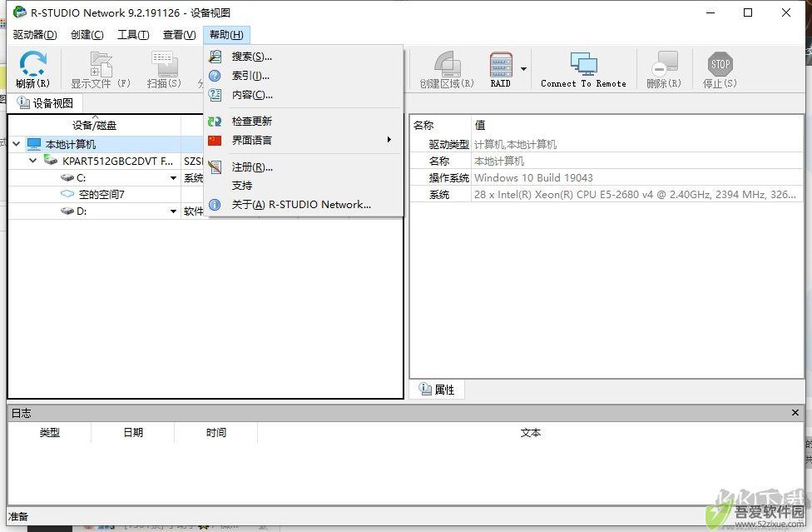
Task: Collapse the KPART512GBC2DVT drive node
Action: coord(33,161)
